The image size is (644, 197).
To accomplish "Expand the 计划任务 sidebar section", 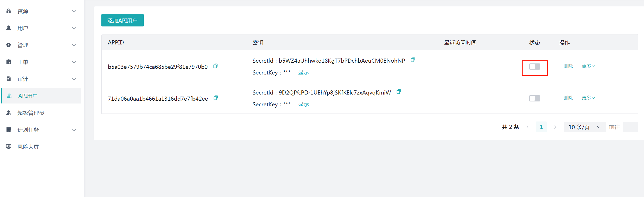I will pyautogui.click(x=41, y=130).
